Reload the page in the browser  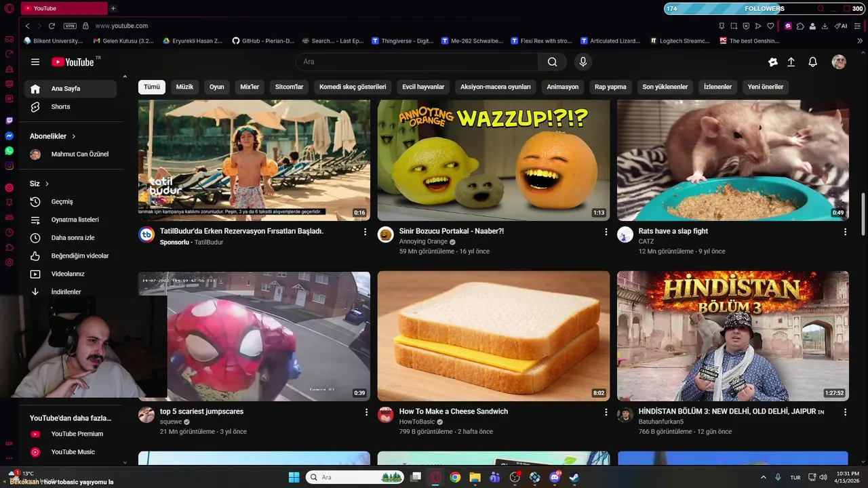(x=52, y=26)
